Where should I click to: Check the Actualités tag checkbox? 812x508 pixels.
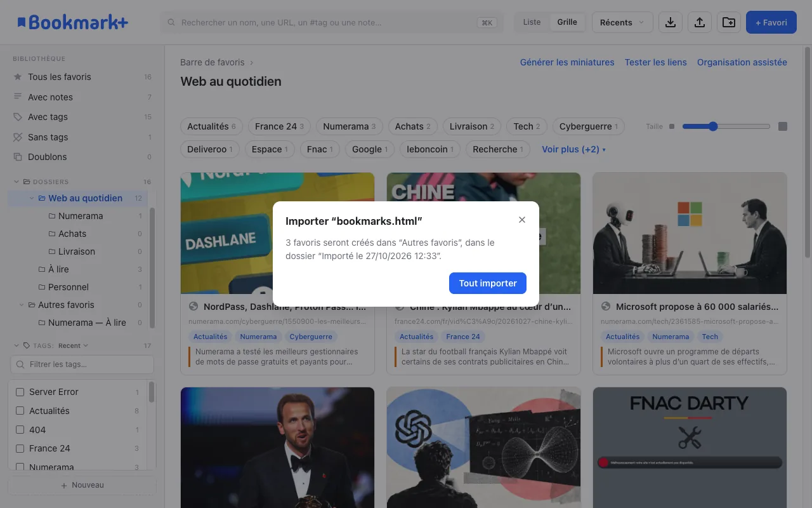pos(20,411)
